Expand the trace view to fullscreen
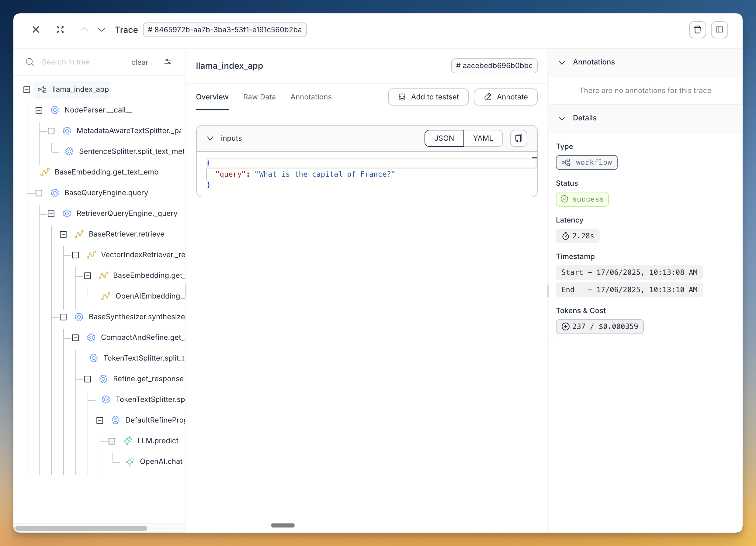Screen dimensions: 756x546 (60, 30)
